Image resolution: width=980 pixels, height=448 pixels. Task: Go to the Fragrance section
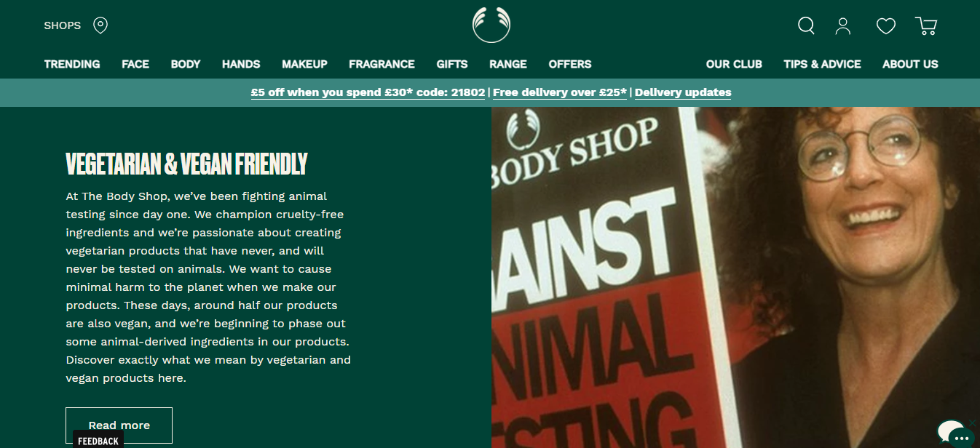382,64
